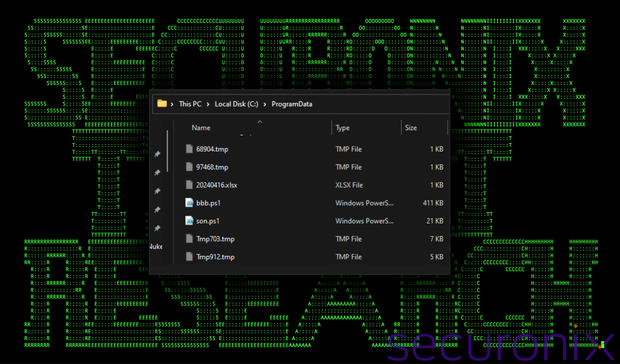Sort files by the Size column

click(x=411, y=128)
